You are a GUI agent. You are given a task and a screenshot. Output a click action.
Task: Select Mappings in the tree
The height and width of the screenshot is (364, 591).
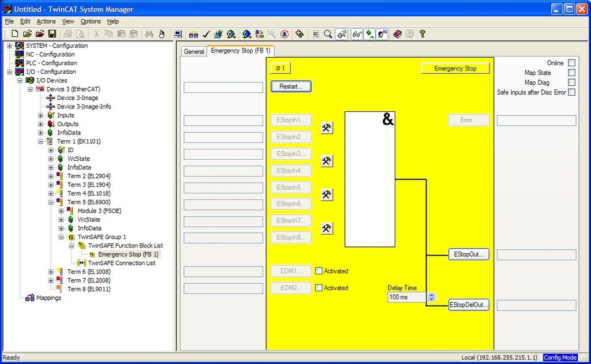(48, 298)
